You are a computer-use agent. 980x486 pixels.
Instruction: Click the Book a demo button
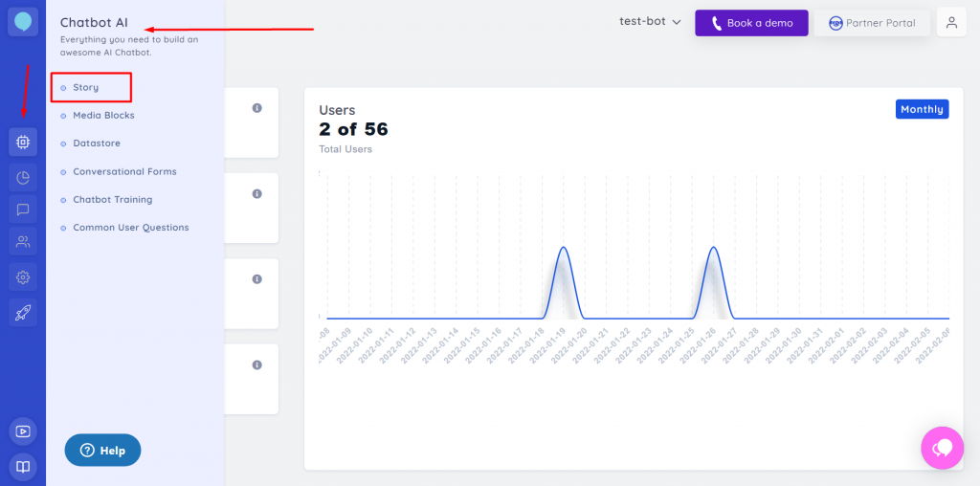(x=751, y=23)
